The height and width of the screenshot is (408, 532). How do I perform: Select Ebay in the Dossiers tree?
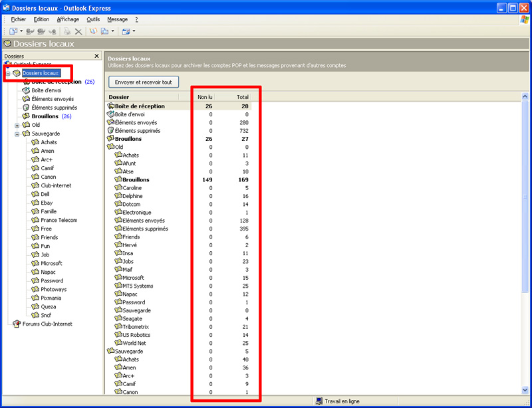(47, 203)
